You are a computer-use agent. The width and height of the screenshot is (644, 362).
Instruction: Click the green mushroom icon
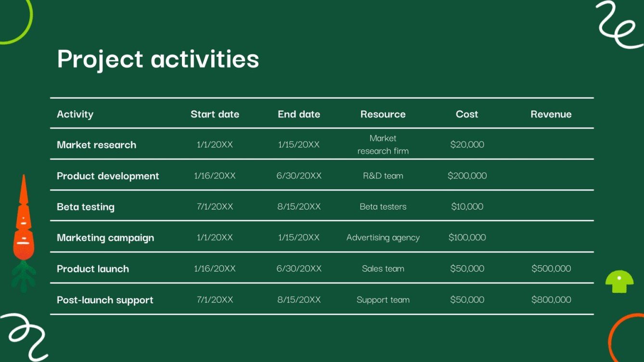(x=618, y=280)
